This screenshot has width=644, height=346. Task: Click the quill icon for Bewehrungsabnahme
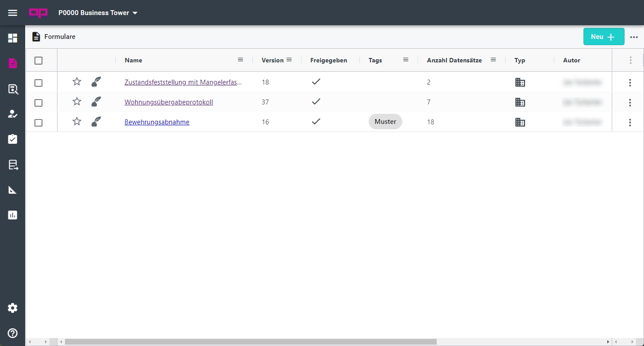click(x=96, y=122)
